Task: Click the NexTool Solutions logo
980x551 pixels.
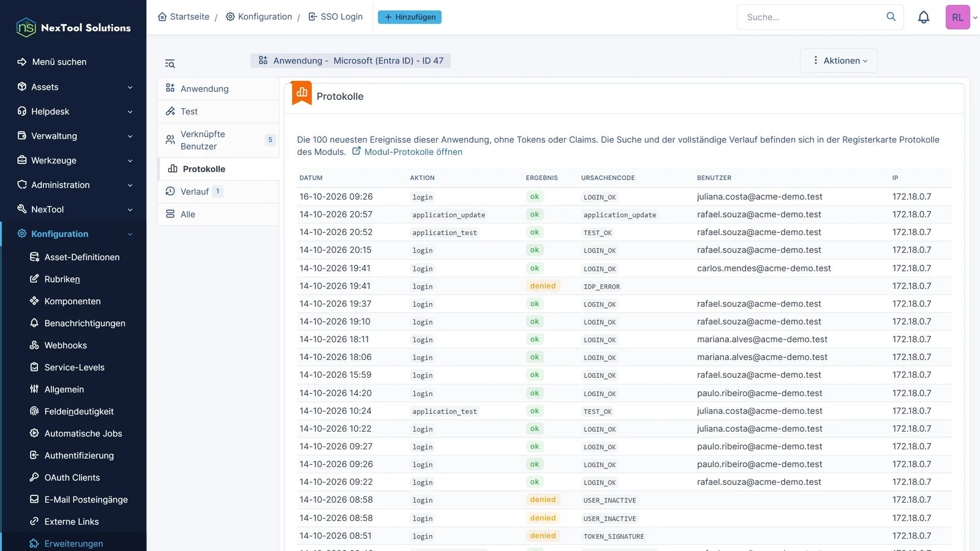Action: (73, 28)
